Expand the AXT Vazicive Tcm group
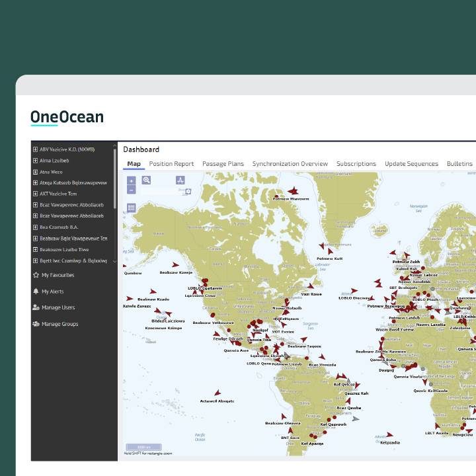476x476 pixels. pyautogui.click(x=35, y=194)
